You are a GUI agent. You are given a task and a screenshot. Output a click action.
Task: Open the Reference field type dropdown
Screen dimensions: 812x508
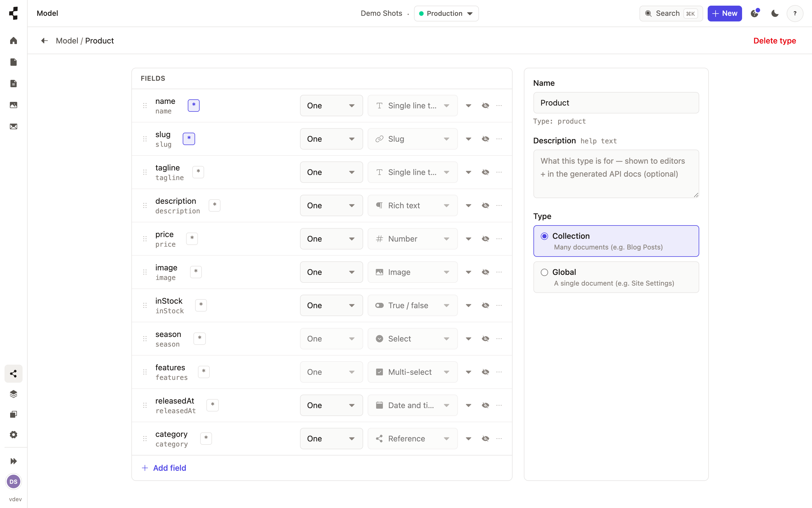click(412, 439)
